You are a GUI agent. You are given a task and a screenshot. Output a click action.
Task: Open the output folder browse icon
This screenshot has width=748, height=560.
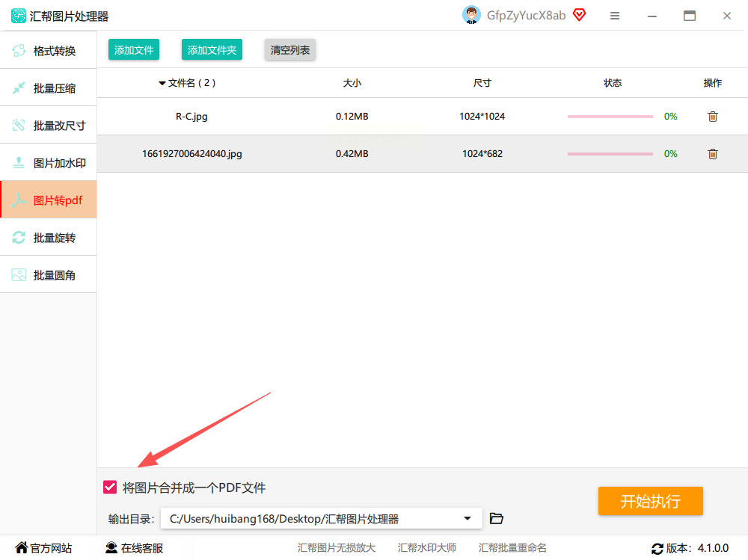(497, 518)
